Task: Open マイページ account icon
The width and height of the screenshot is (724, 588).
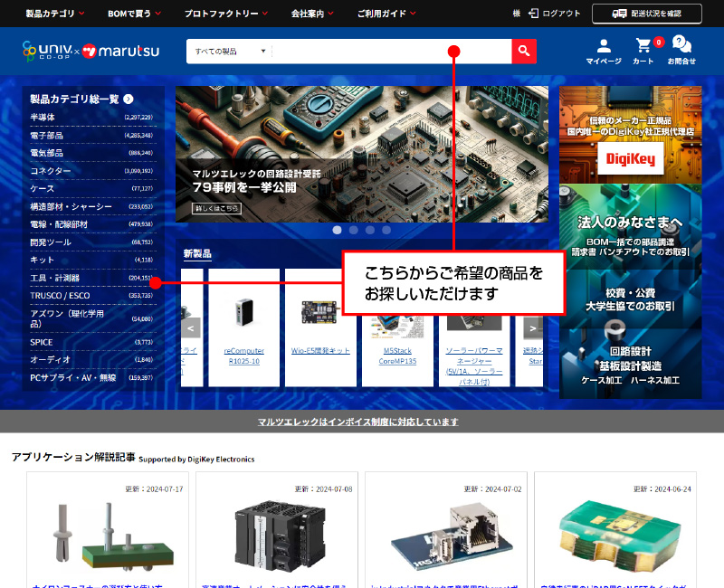Action: (603, 51)
